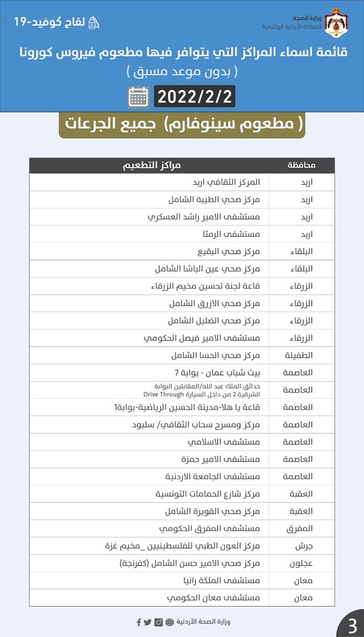The image size is (364, 637).
Task: Click the Facebook icon in the footer
Action: pyautogui.click(x=139, y=622)
